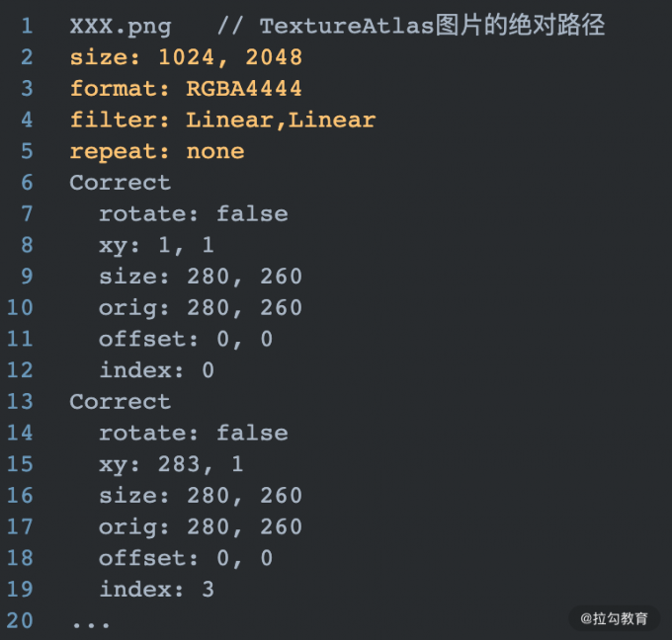The height and width of the screenshot is (640, 672).
Task: Click line number 16 in gutter
Action: click(20, 496)
